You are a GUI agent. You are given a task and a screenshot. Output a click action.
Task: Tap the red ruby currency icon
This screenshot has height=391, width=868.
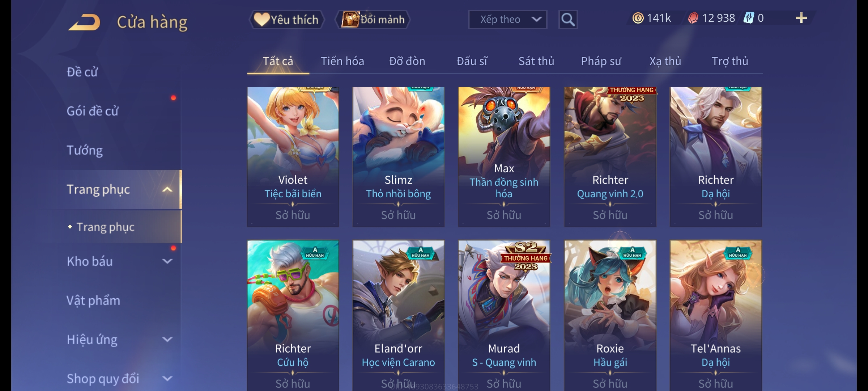pos(693,18)
